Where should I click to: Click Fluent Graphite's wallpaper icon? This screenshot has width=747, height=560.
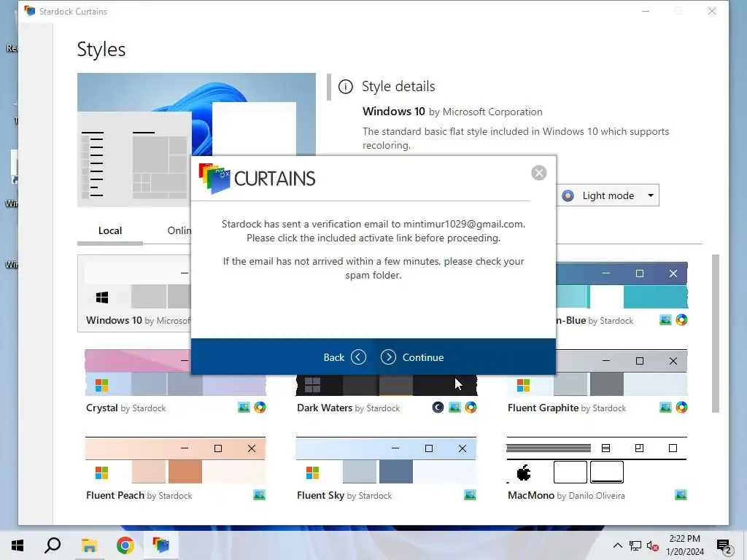click(665, 407)
